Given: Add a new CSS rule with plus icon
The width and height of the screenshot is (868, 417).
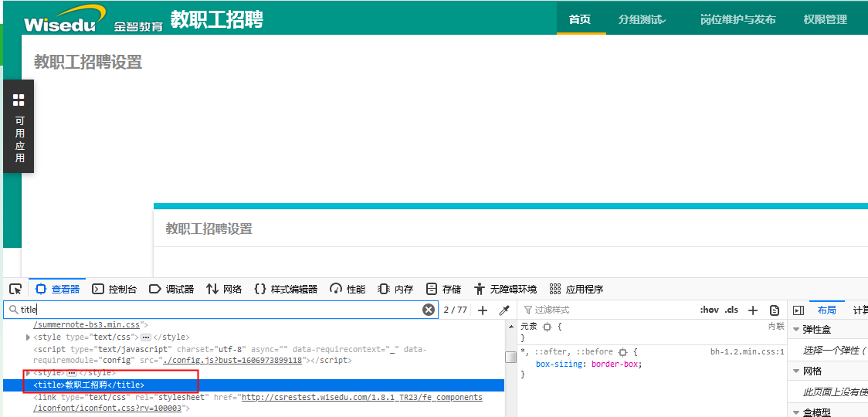Looking at the screenshot, I should (753, 310).
